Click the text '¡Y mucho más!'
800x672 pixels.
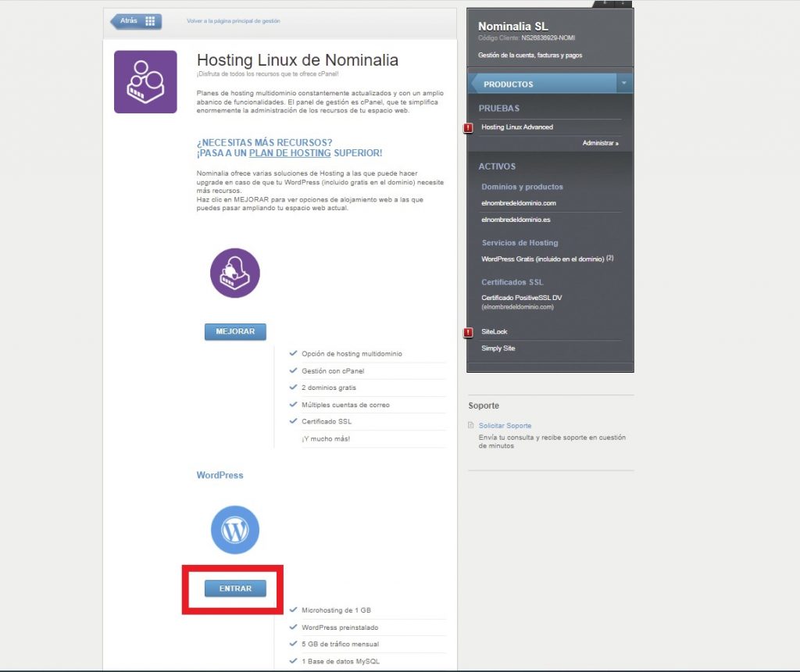326,439
